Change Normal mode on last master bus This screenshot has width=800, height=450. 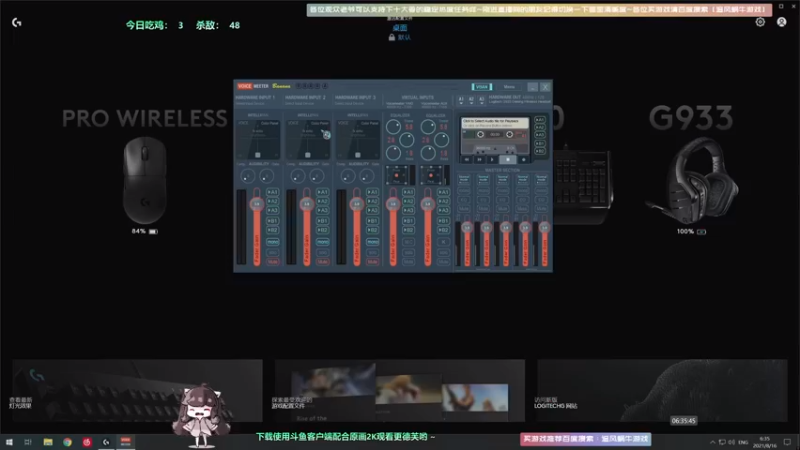click(541, 179)
